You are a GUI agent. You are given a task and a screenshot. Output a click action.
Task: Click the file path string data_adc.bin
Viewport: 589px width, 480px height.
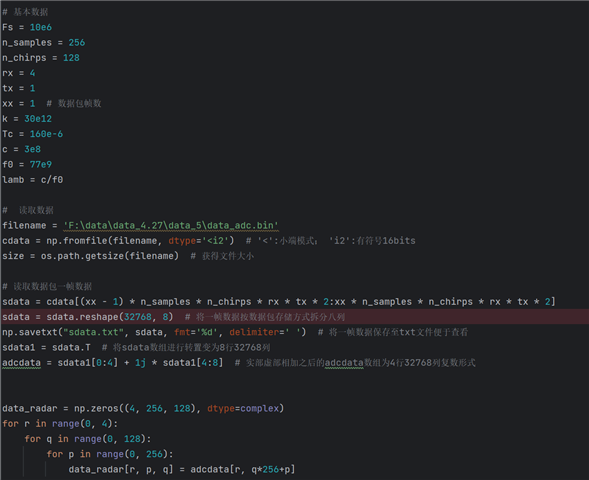click(171, 225)
